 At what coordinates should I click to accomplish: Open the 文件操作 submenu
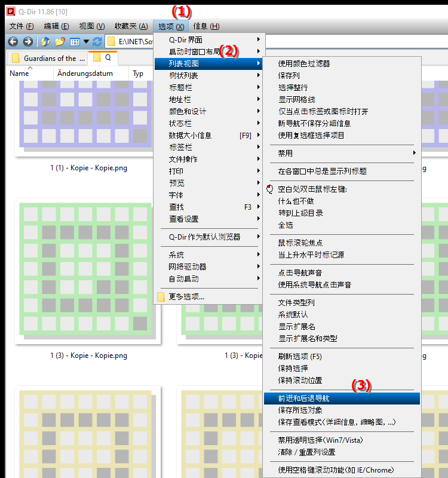208,159
